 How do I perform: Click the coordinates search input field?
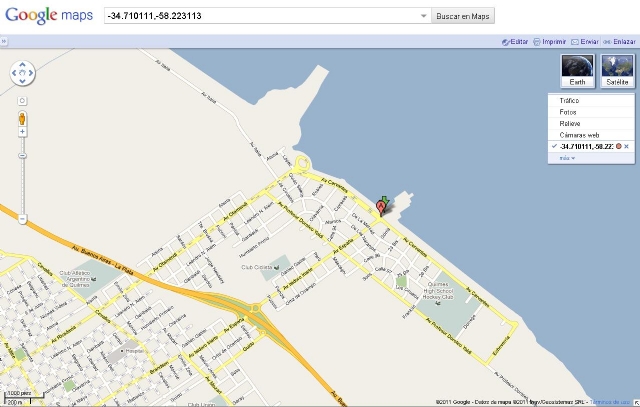[263, 16]
